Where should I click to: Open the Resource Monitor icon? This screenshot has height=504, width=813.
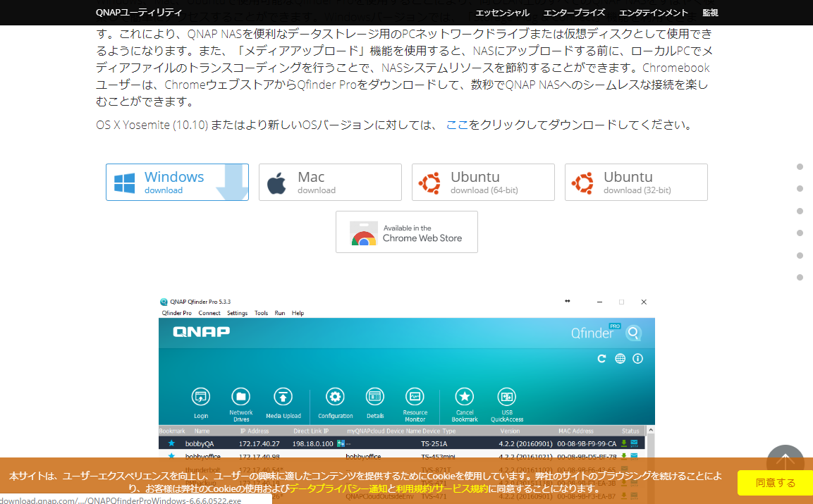(x=415, y=397)
